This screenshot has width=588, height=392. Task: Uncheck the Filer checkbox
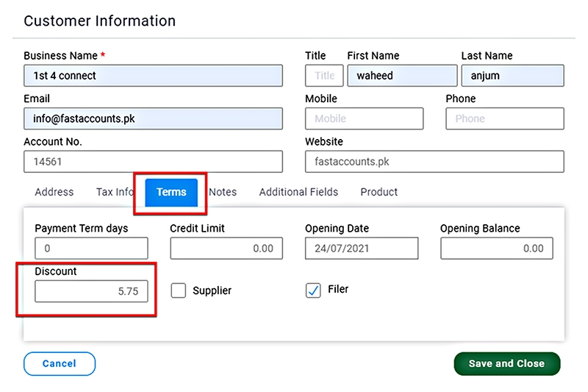(x=313, y=291)
